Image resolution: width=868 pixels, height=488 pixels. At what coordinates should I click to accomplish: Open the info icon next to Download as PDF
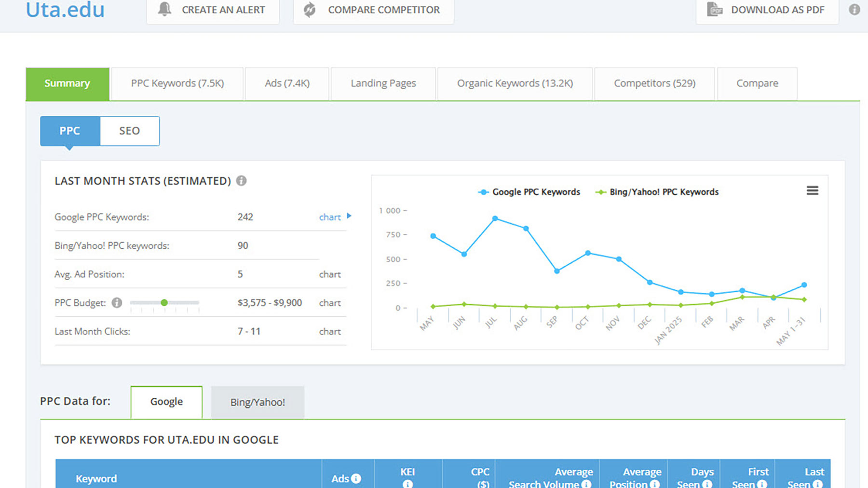pos(854,10)
